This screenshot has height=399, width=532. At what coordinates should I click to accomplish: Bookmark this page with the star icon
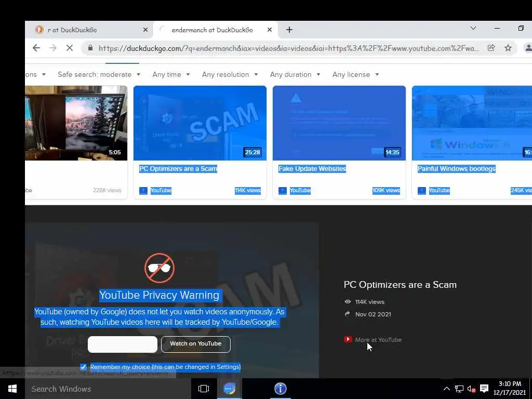(x=508, y=48)
